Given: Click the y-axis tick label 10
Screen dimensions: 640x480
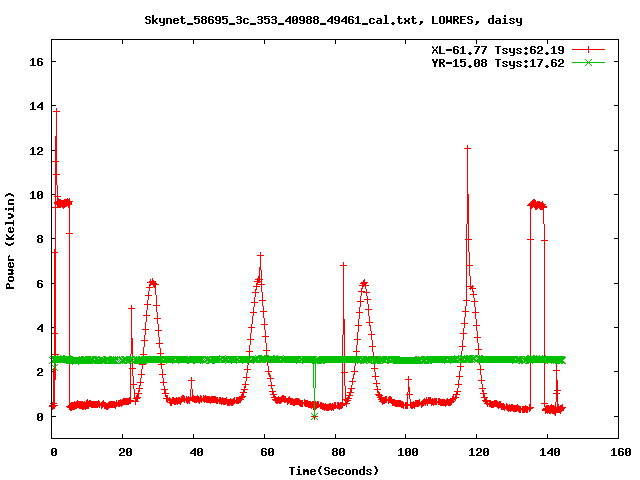Looking at the screenshot, I should coord(36,195).
